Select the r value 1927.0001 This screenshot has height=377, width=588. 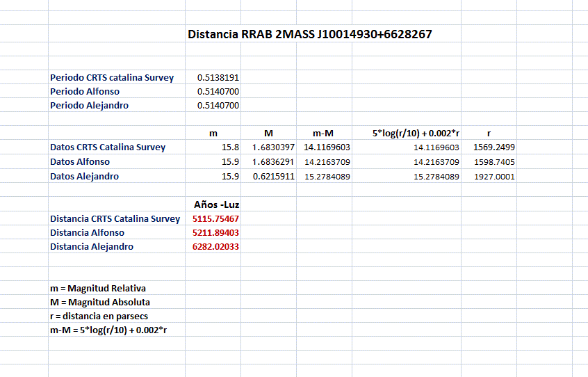tap(493, 177)
